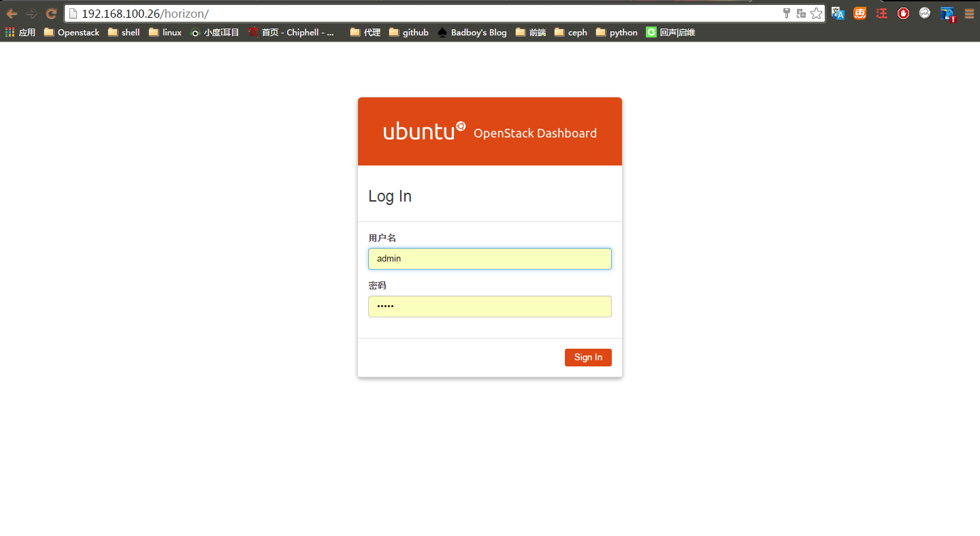980x536 pixels.
Task: Open the 代理 bookmark folder
Action: point(365,32)
